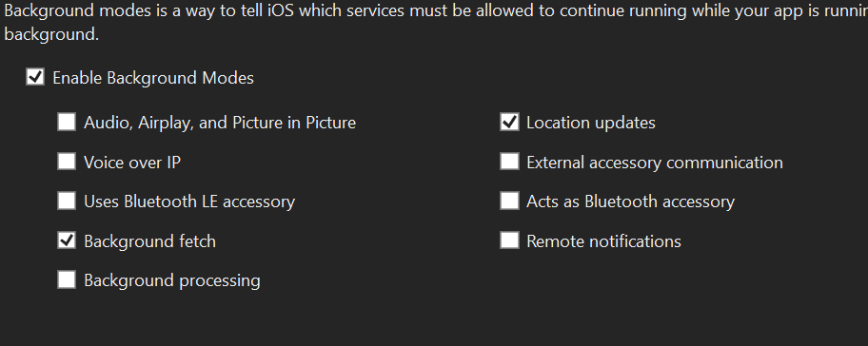868x346 pixels.
Task: Disable the Background fetch checkbox
Action: (67, 240)
